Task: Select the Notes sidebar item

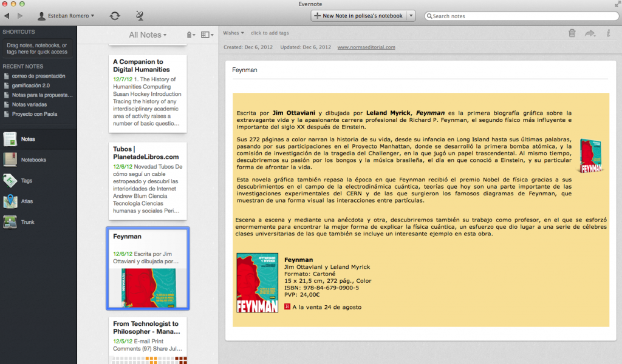Action: tap(38, 139)
